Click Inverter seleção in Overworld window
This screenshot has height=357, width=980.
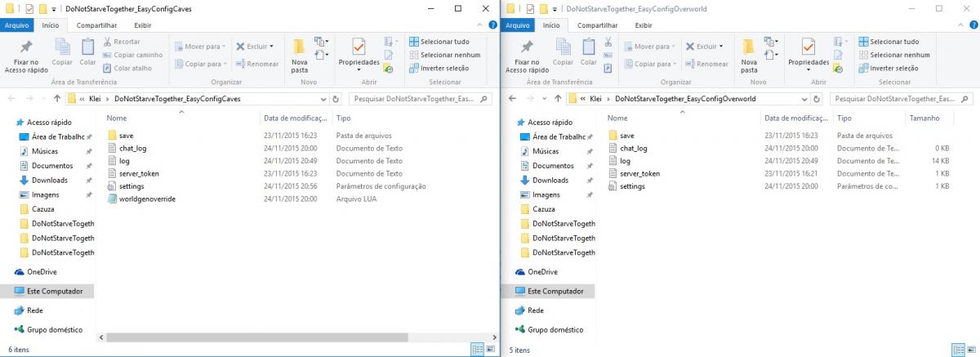(x=893, y=69)
